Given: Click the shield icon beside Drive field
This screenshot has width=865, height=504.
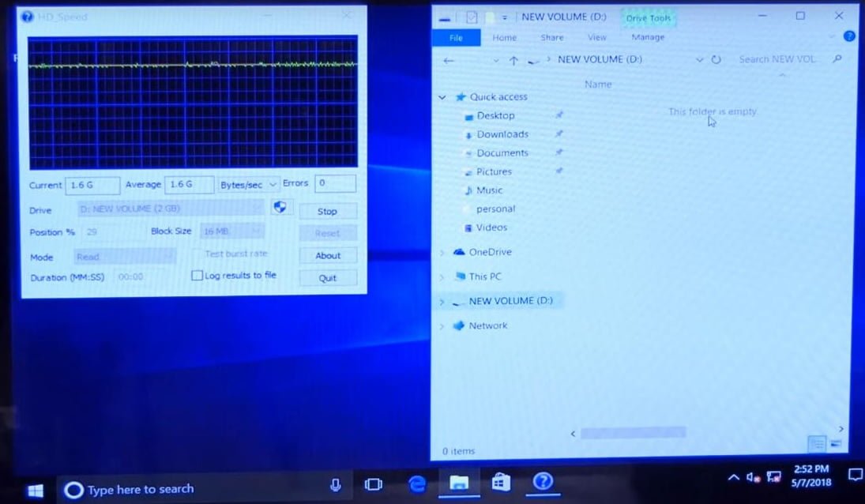Looking at the screenshot, I should pyautogui.click(x=280, y=208).
